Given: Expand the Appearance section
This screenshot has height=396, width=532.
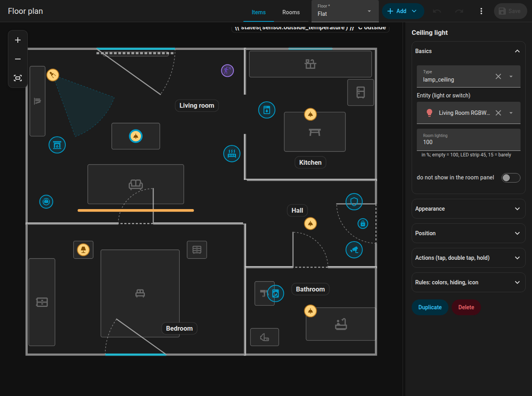Looking at the screenshot, I should coord(469,209).
